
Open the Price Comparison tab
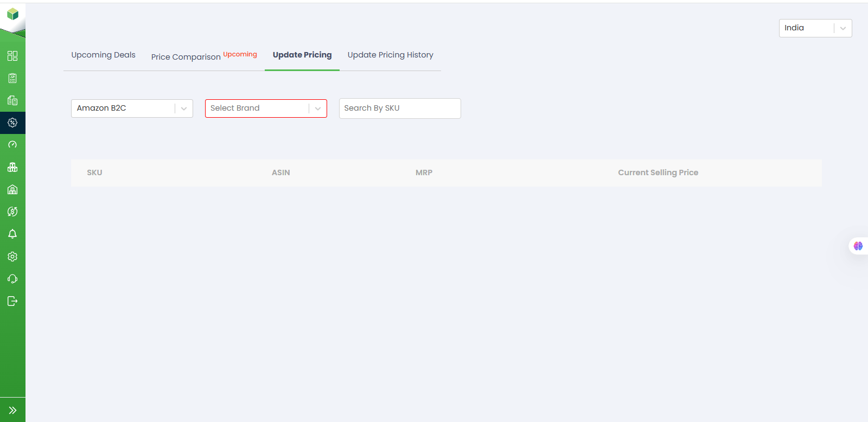[186, 56]
